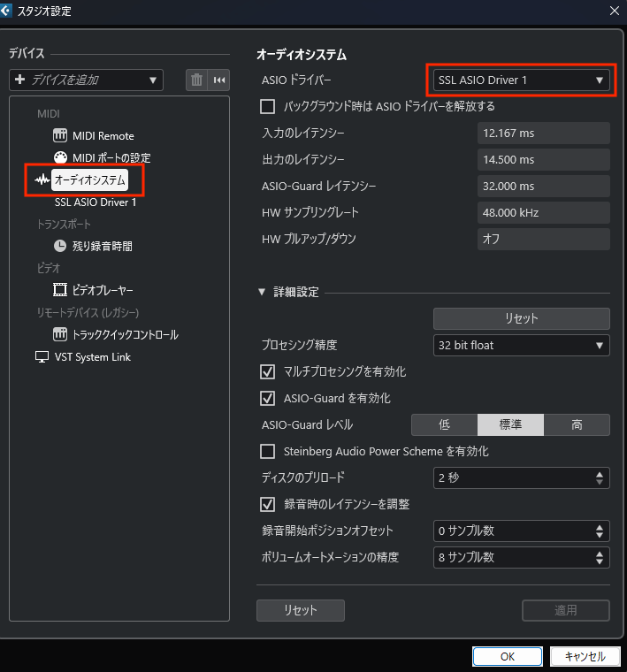Enable Steinberg Audio Power Scheme checkbox
The image size is (627, 672).
(x=267, y=452)
